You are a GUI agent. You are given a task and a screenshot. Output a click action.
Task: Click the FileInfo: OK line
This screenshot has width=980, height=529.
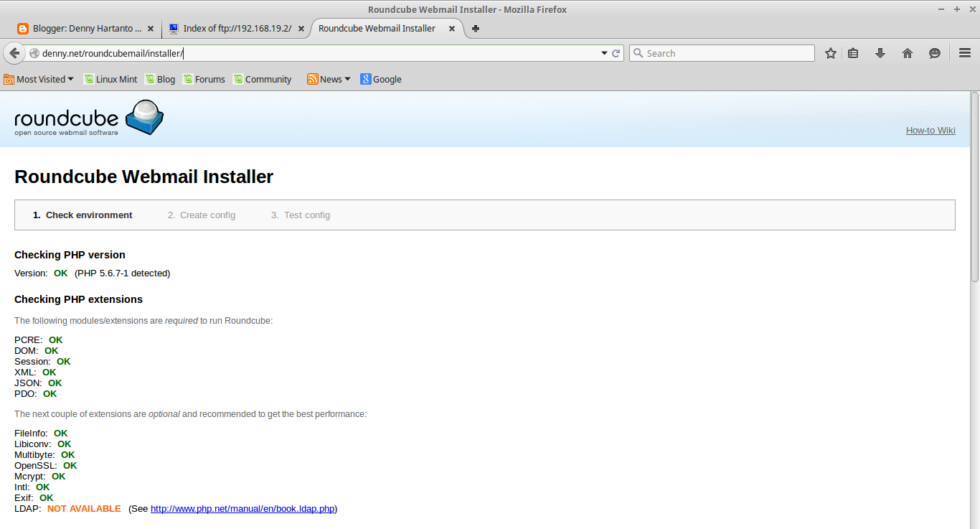41,433
